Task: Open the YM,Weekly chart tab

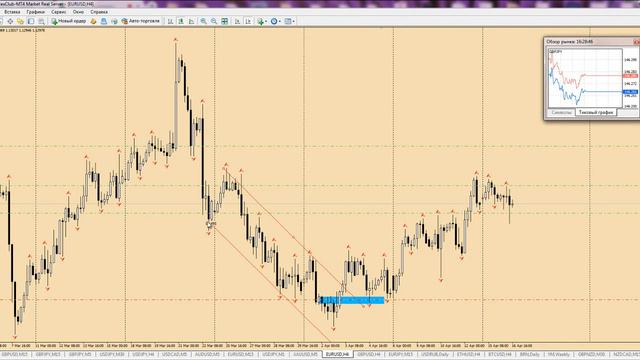Action: click(x=559, y=354)
